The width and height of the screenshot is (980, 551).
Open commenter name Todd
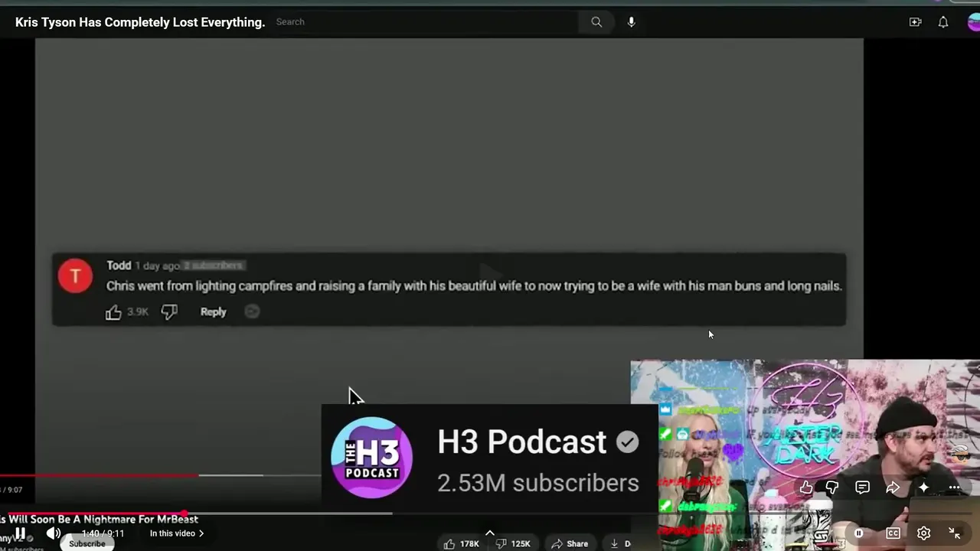coord(119,266)
